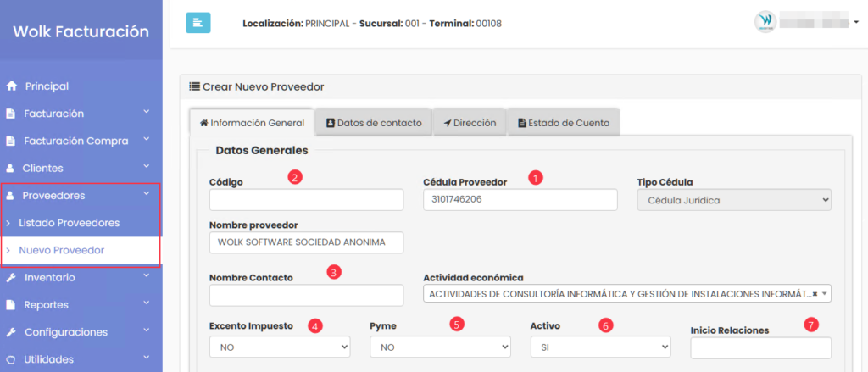This screenshot has width=868, height=372.
Task: Click the wrench icon beside Configuraciones
Action: pos(11,332)
